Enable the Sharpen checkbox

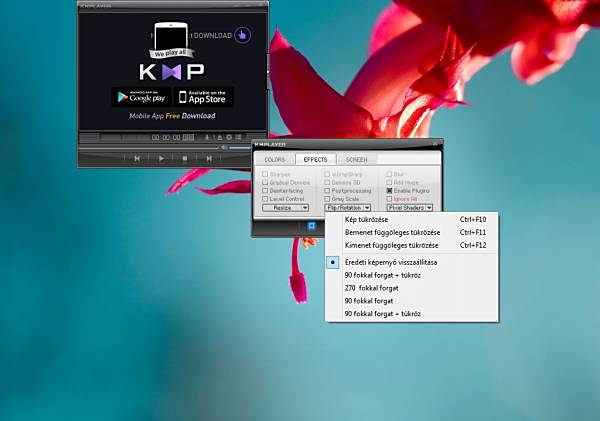coord(265,174)
